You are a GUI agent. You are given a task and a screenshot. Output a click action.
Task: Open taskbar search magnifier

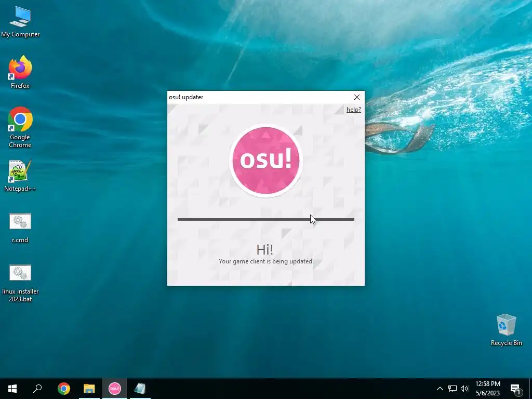tap(37, 389)
